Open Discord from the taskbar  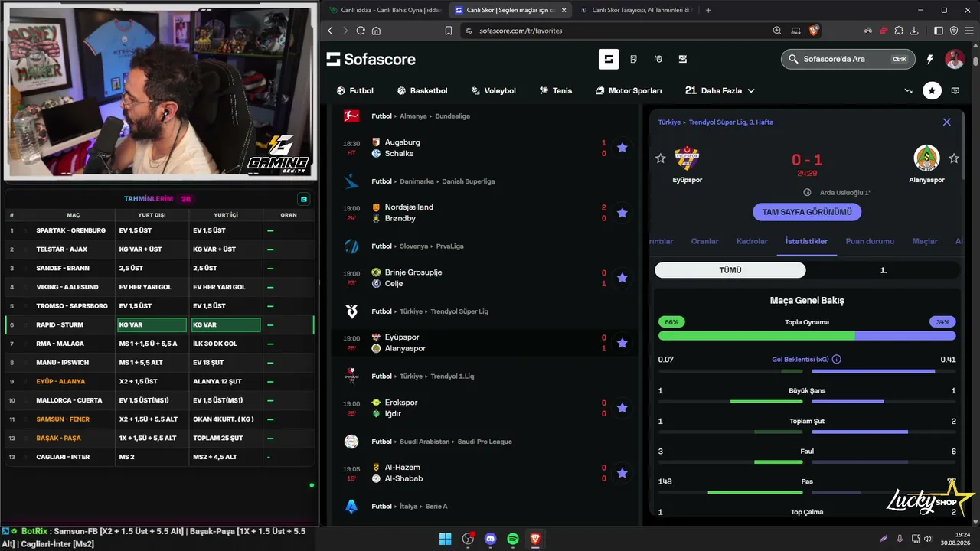coord(491,539)
